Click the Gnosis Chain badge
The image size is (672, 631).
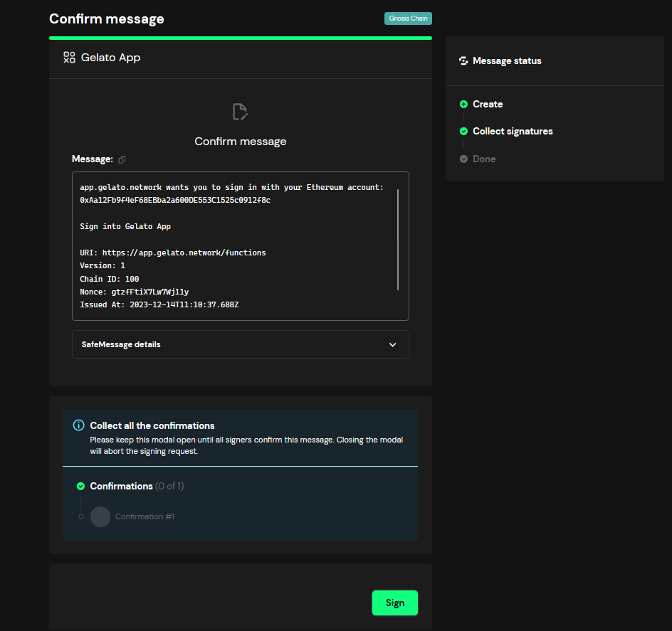tap(408, 18)
